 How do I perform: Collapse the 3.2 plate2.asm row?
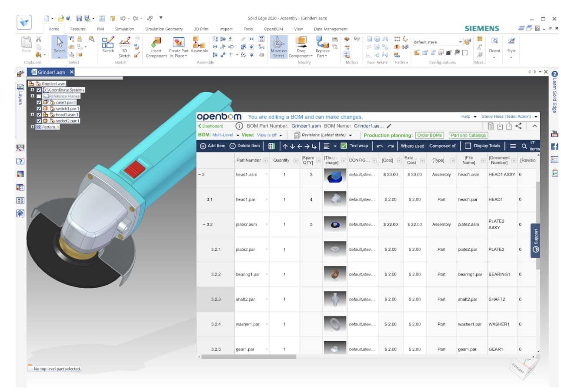coord(204,225)
